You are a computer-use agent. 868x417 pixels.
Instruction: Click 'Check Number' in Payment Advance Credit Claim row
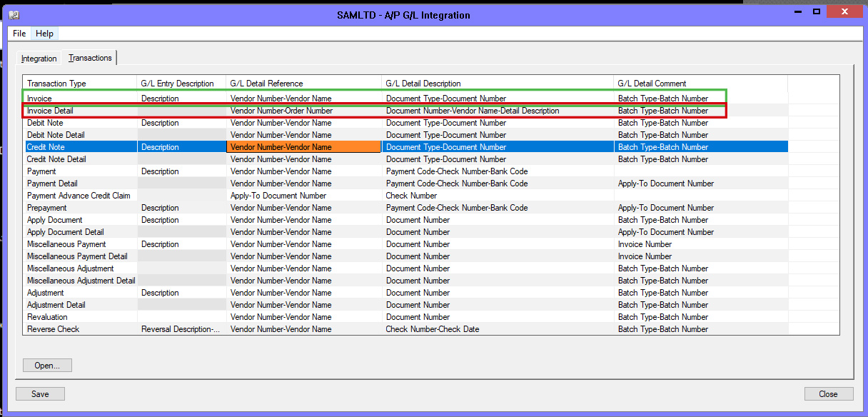498,196
